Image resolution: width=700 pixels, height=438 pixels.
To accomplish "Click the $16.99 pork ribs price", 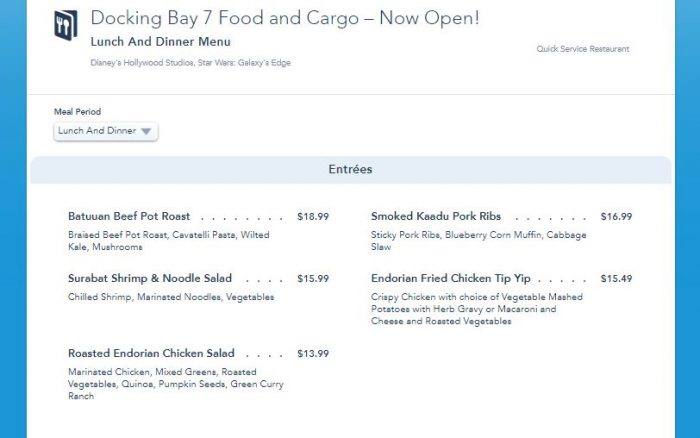I will point(616,217).
